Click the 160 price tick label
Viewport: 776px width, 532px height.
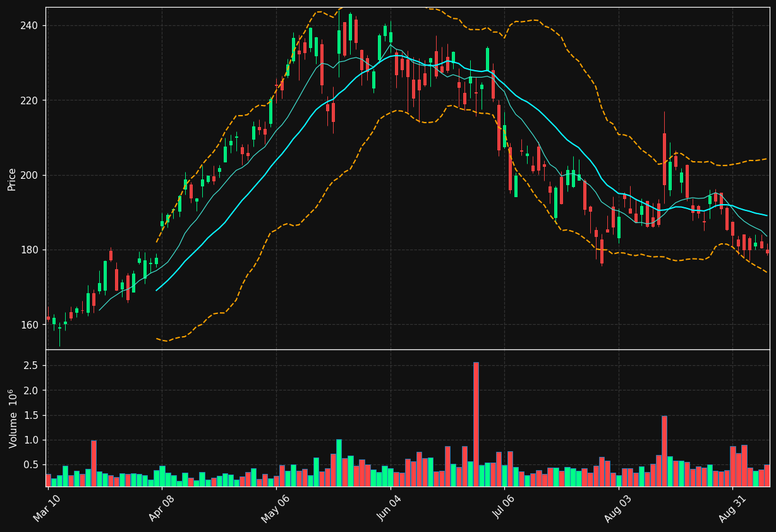[29, 325]
